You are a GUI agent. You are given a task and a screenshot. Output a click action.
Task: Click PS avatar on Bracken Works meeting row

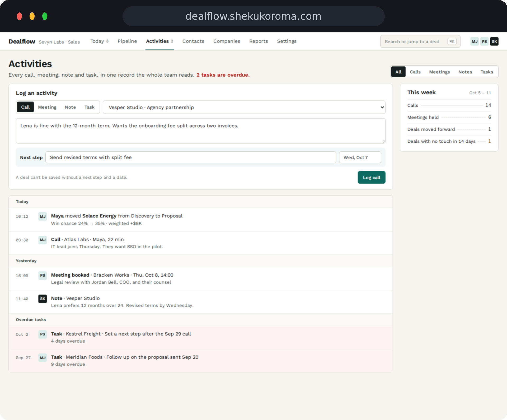tap(43, 276)
